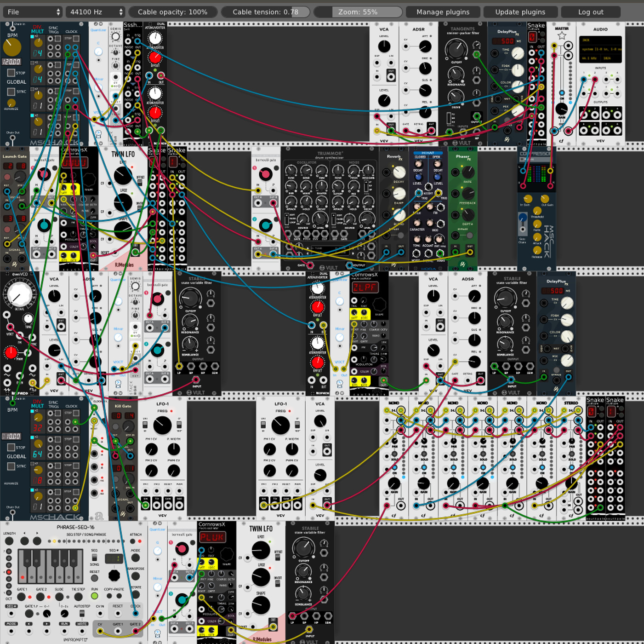Click the Update plugins button
The width and height of the screenshot is (644, 644).
[520, 12]
